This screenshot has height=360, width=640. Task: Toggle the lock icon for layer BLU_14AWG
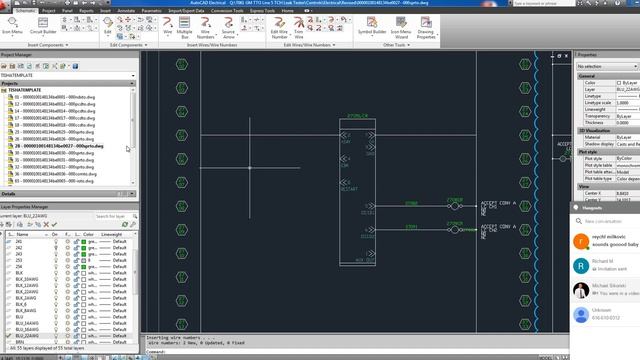point(76,323)
